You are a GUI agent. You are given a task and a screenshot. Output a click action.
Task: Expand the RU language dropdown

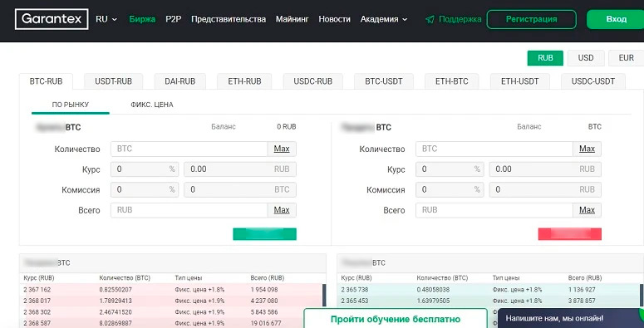(x=106, y=19)
